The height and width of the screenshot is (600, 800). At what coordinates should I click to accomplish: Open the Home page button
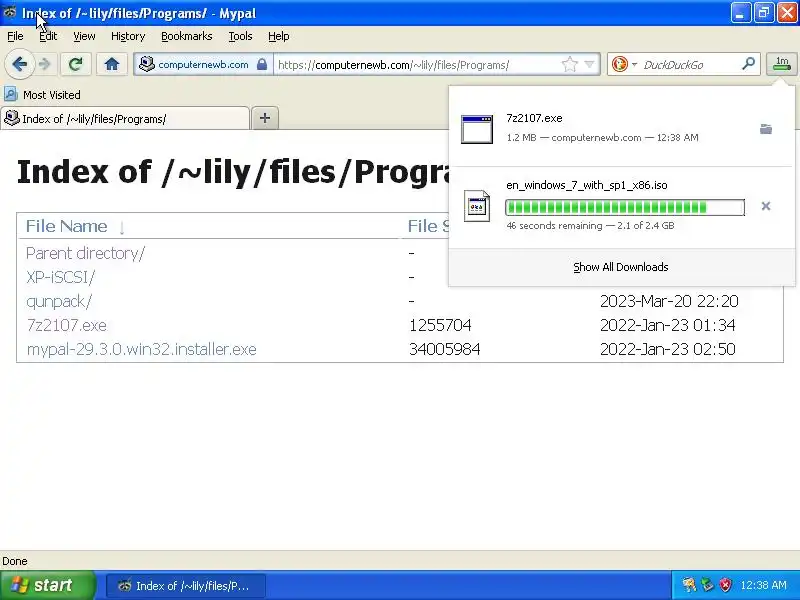point(112,64)
